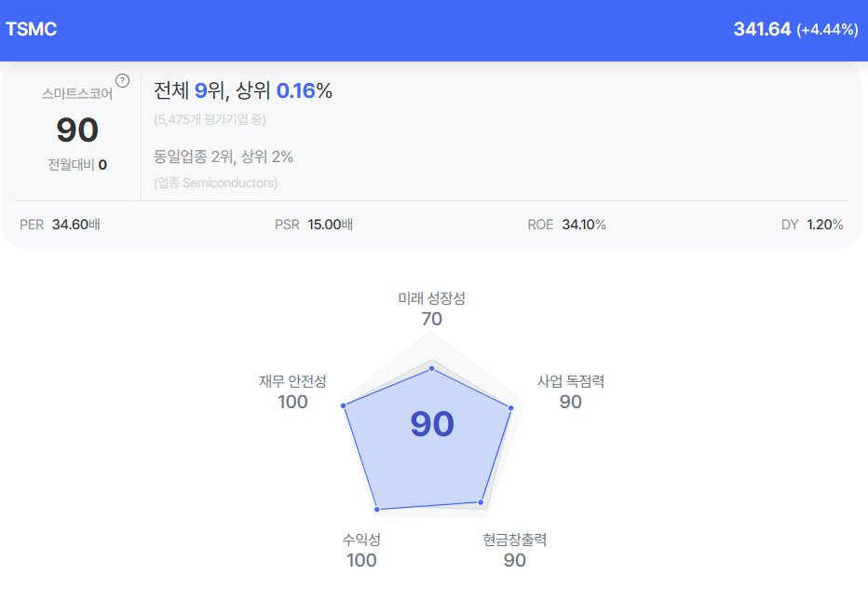Select the ROE 34.10% metric
868x589 pixels.
566,225
